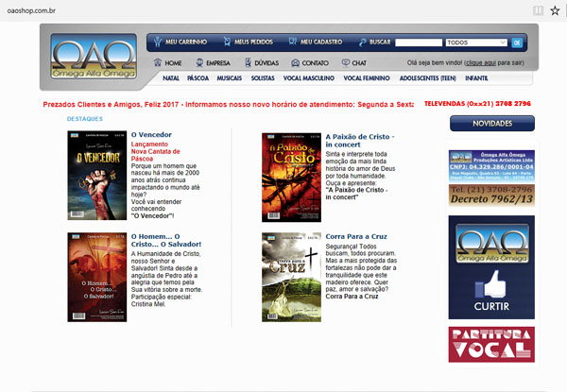
Task: Click the 'clique aqui' logout link
Action: tap(481, 63)
